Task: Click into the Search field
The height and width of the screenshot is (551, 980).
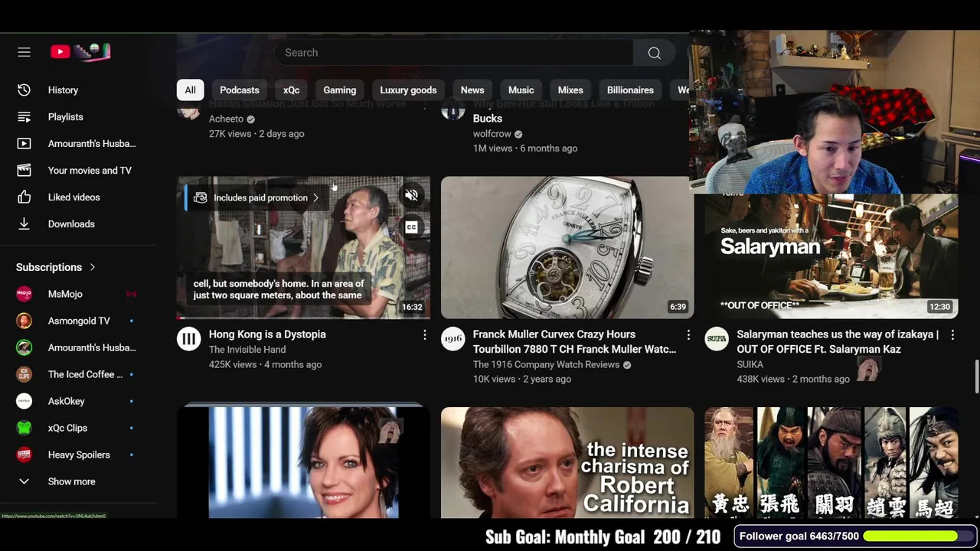Action: pyautogui.click(x=454, y=53)
